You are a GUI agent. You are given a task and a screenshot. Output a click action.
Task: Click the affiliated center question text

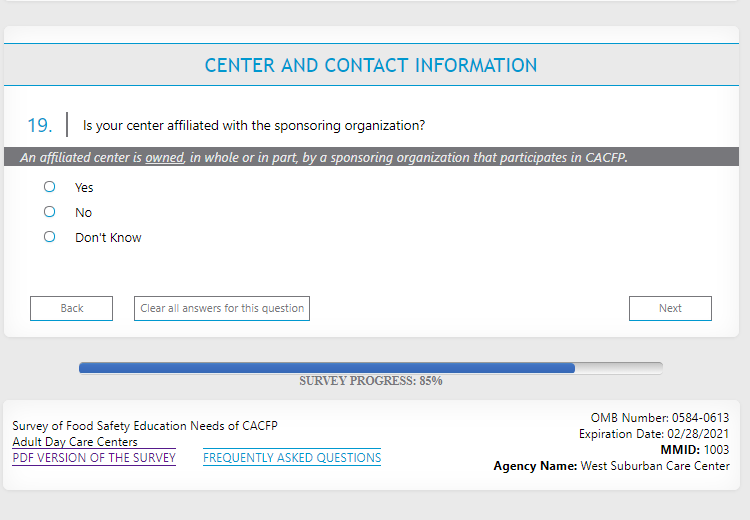pos(254,126)
